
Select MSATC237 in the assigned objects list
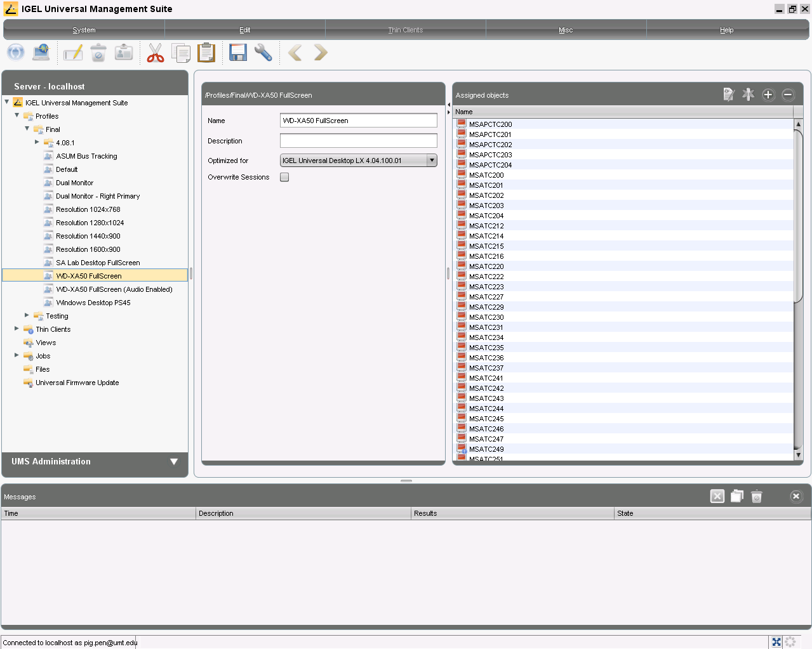coord(623,368)
